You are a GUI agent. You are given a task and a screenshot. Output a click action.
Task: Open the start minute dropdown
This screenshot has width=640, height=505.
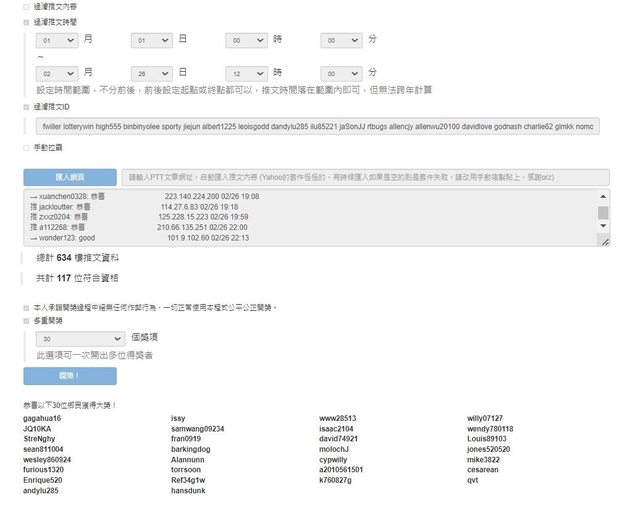tap(342, 41)
